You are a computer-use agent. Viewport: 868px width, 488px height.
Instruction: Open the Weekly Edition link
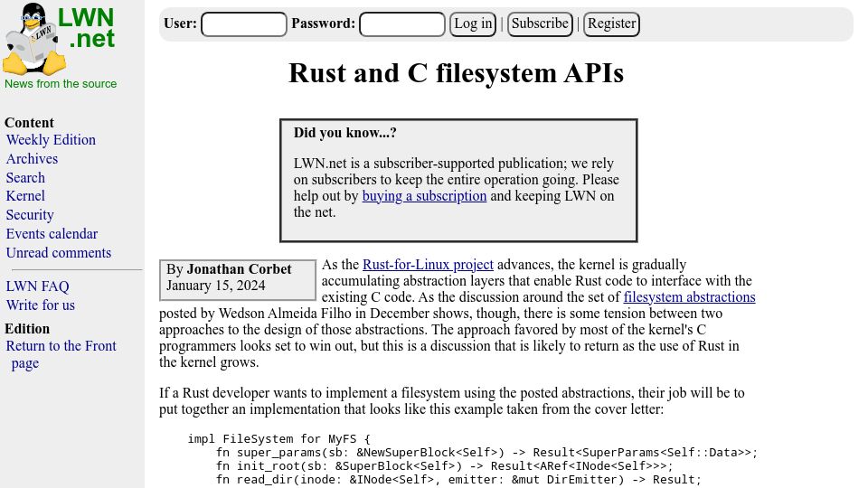[51, 140]
